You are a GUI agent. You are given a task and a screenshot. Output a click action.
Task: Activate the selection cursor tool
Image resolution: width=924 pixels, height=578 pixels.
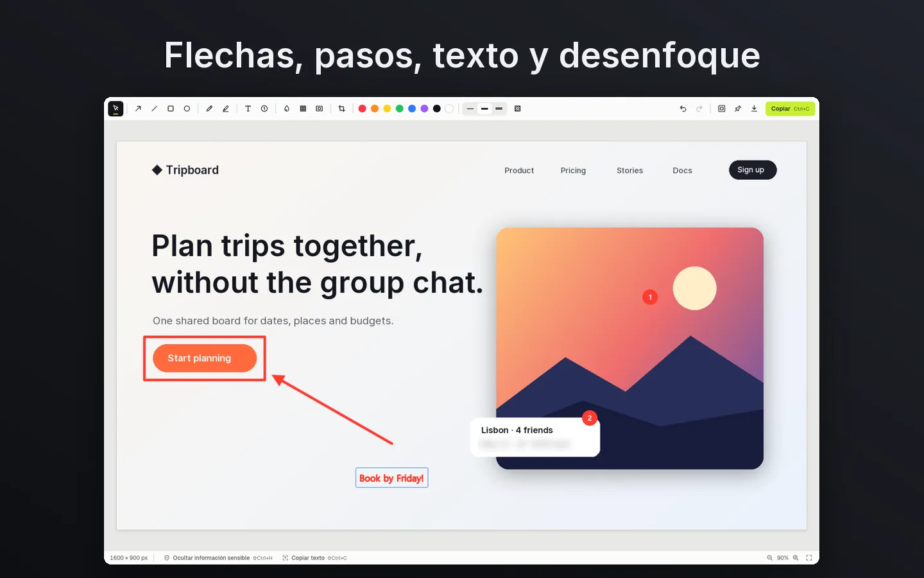[116, 109]
